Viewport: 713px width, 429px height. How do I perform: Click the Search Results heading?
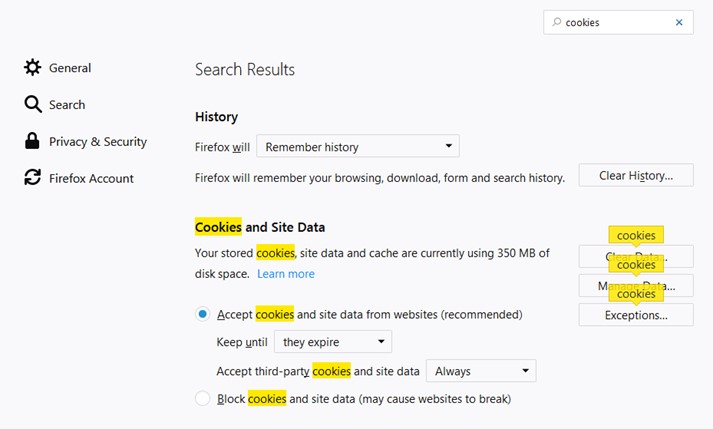coord(245,70)
